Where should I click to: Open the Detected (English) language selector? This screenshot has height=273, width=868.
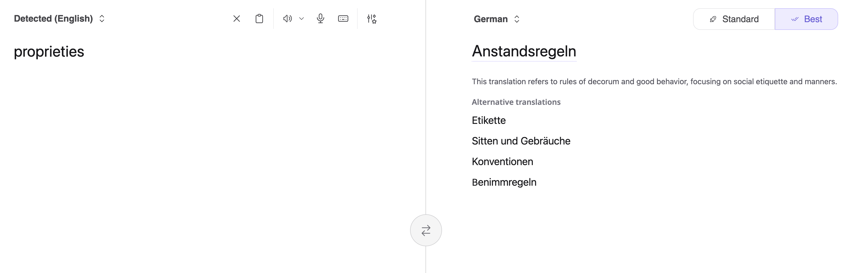[59, 19]
